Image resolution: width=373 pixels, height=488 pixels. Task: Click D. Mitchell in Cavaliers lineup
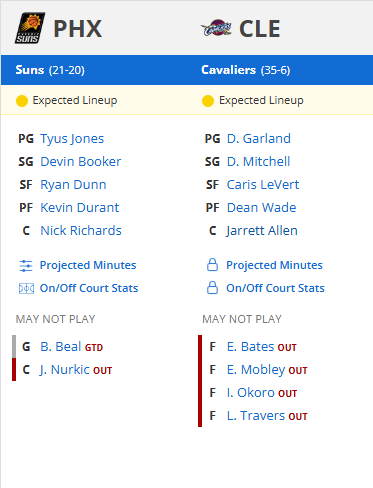pos(258,162)
